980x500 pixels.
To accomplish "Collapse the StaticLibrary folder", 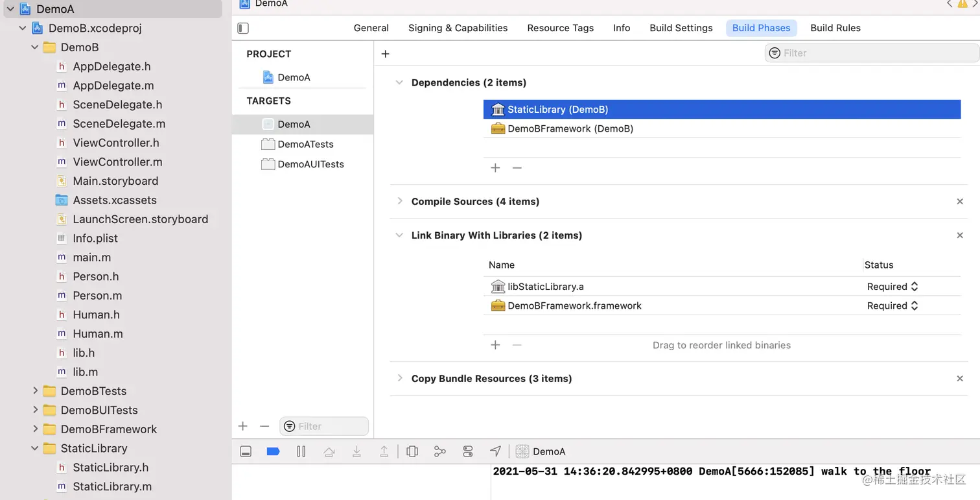I will click(x=35, y=448).
